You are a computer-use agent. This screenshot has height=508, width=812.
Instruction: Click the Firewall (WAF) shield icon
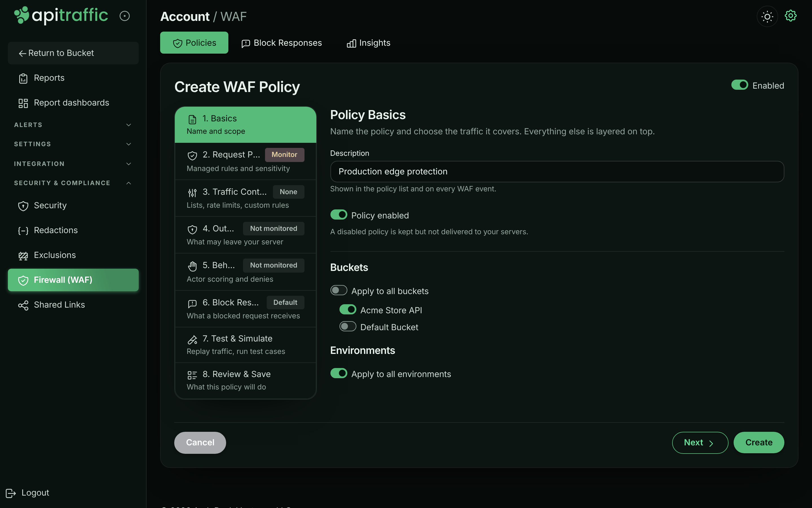point(23,280)
